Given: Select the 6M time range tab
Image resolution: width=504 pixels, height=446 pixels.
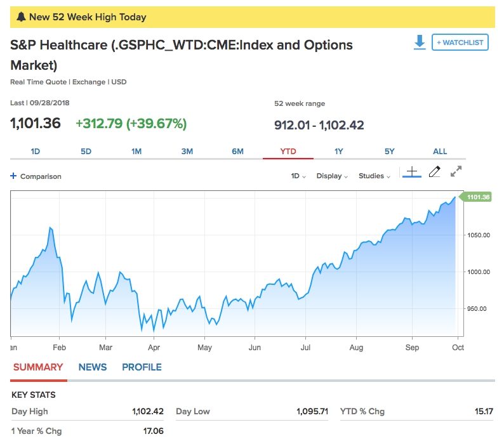Looking at the screenshot, I should click(237, 152).
